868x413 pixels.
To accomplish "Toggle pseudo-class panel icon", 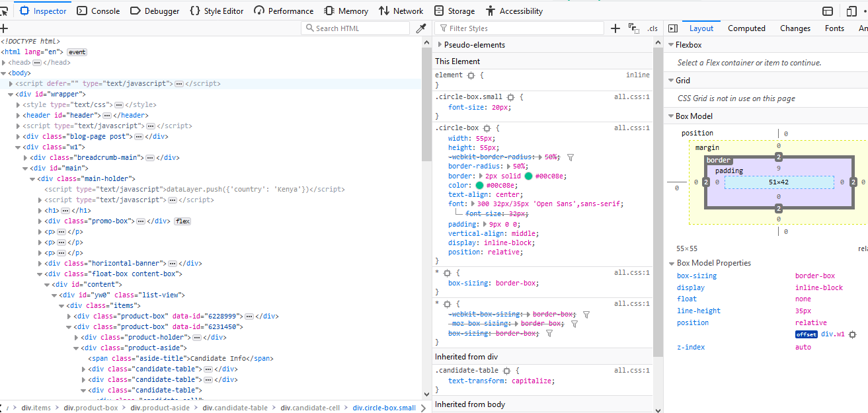I will [x=633, y=28].
